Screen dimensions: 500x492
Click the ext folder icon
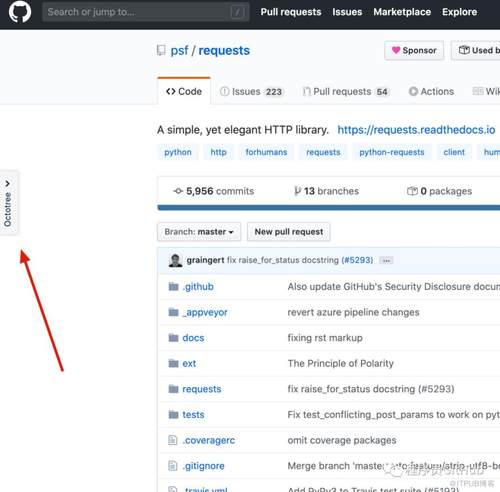point(173,363)
